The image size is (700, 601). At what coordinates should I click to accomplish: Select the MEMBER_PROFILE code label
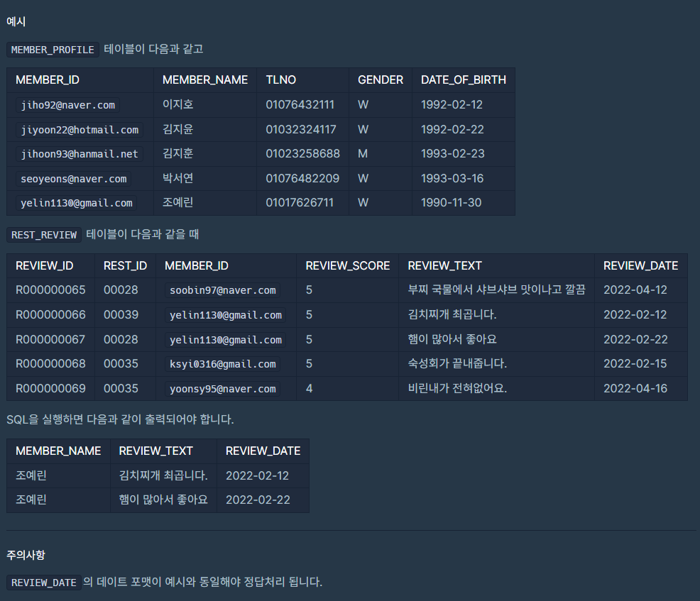click(x=53, y=50)
